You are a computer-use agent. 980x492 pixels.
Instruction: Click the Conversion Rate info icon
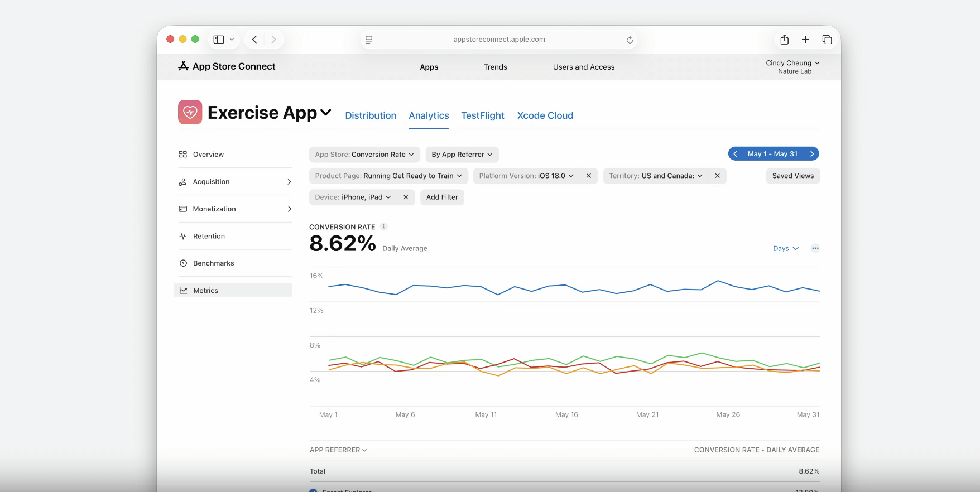[383, 226]
